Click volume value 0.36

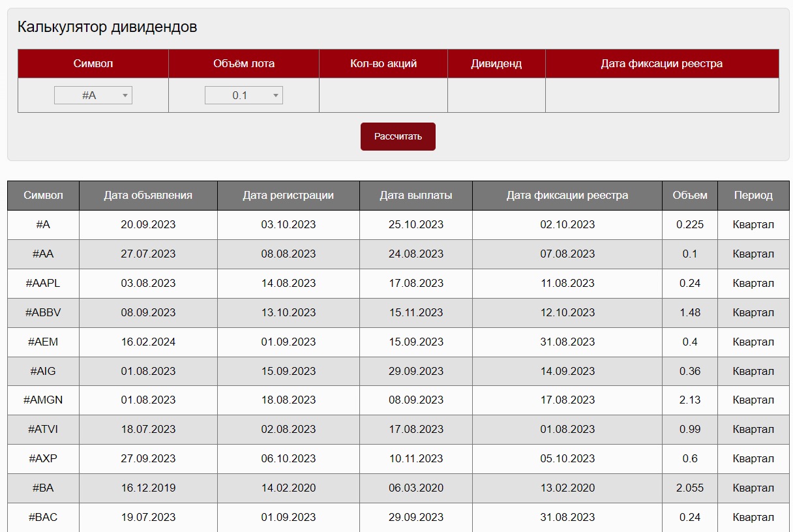[690, 371]
